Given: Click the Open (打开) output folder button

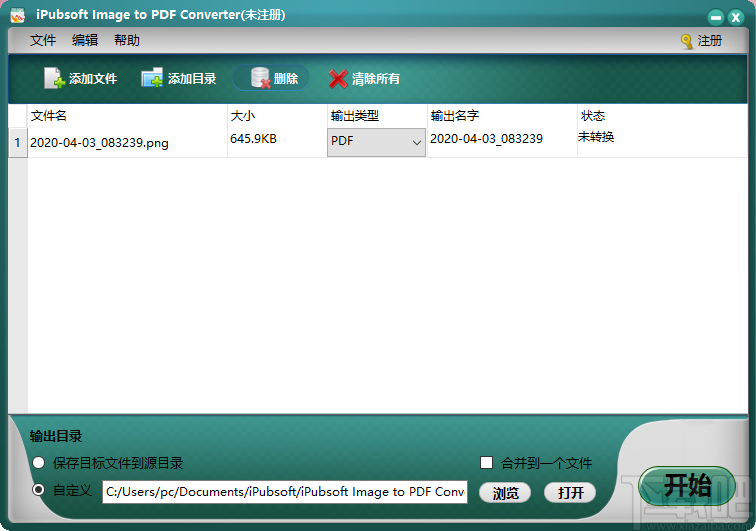Looking at the screenshot, I should click(570, 492).
